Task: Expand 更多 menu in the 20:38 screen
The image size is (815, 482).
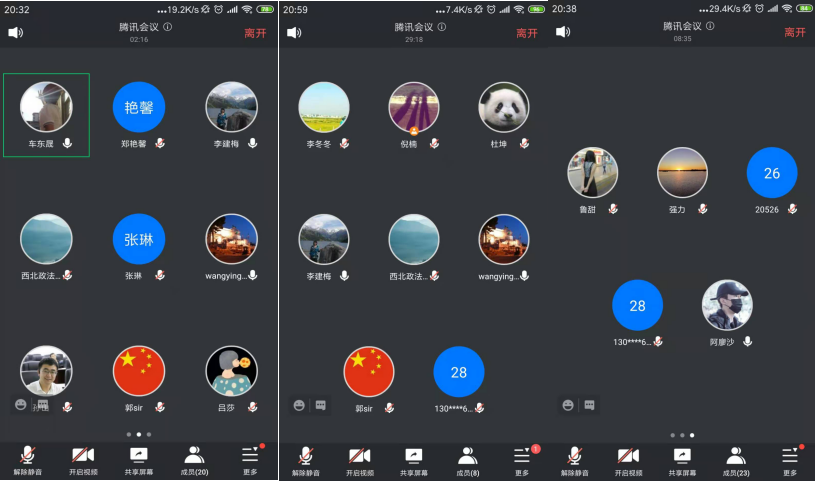Action: pos(790,460)
